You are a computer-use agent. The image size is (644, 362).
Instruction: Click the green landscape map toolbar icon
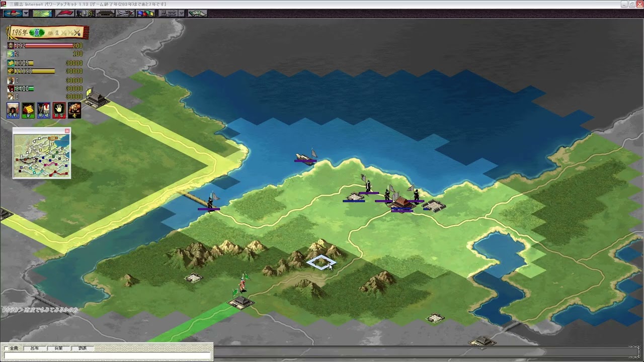point(42,13)
